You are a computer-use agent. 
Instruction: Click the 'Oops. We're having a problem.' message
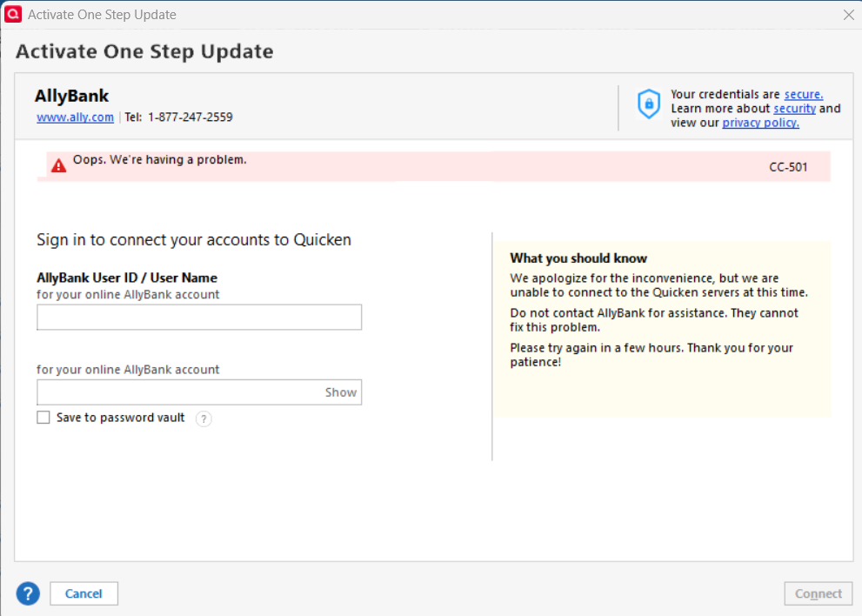(160, 159)
